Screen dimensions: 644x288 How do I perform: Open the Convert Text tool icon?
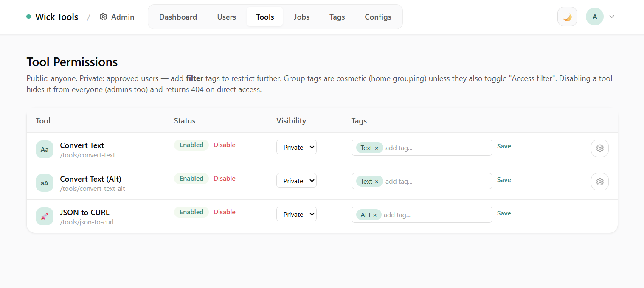45,149
